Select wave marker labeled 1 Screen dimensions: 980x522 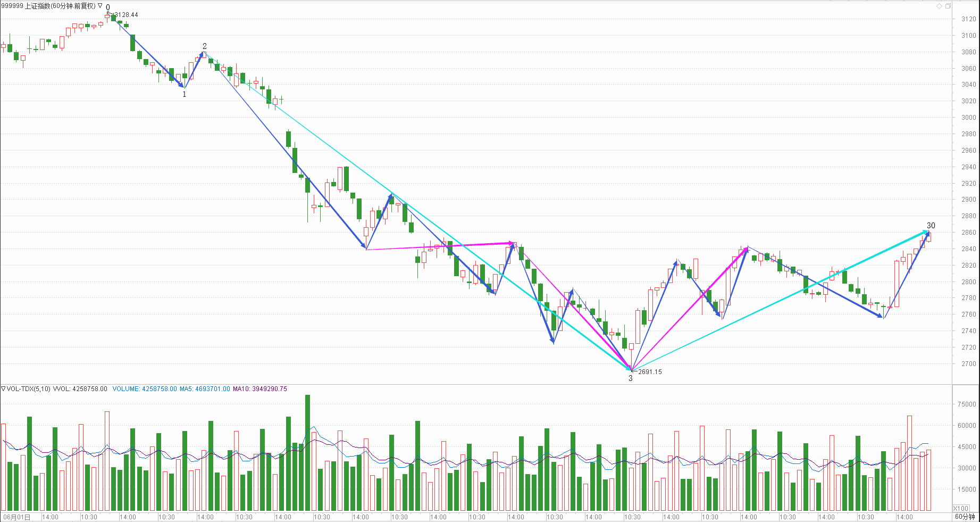[185, 94]
